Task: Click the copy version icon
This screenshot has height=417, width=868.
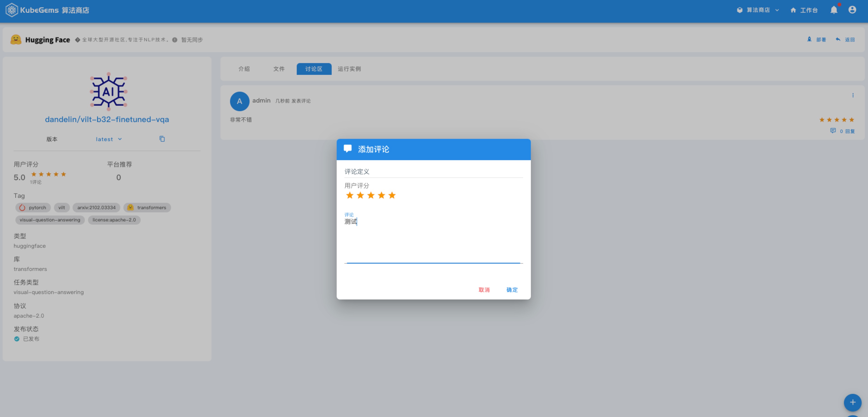Action: (x=162, y=139)
